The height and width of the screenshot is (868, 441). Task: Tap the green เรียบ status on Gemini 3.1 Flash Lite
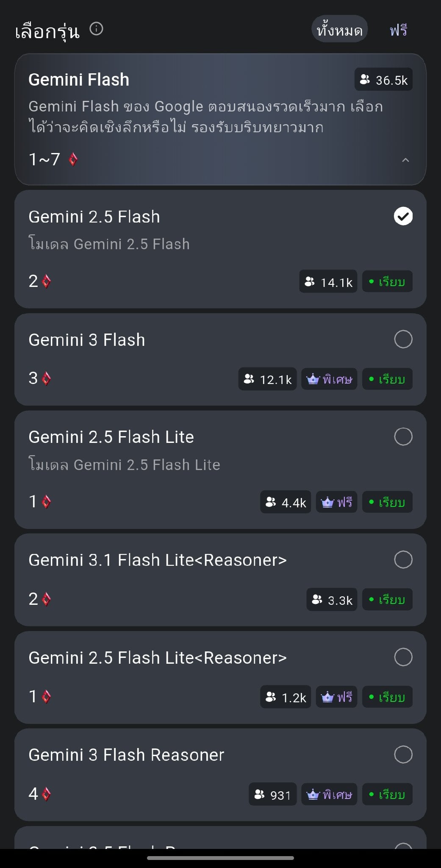point(387,599)
